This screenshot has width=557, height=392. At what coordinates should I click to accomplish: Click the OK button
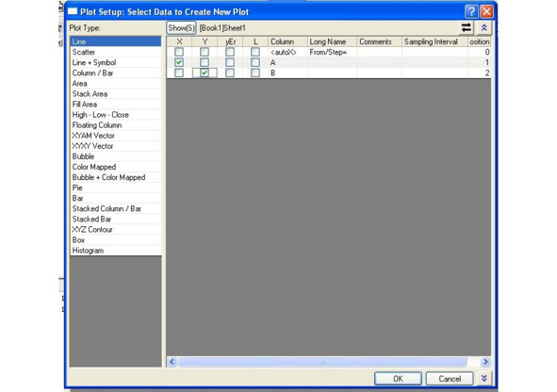[398, 379]
